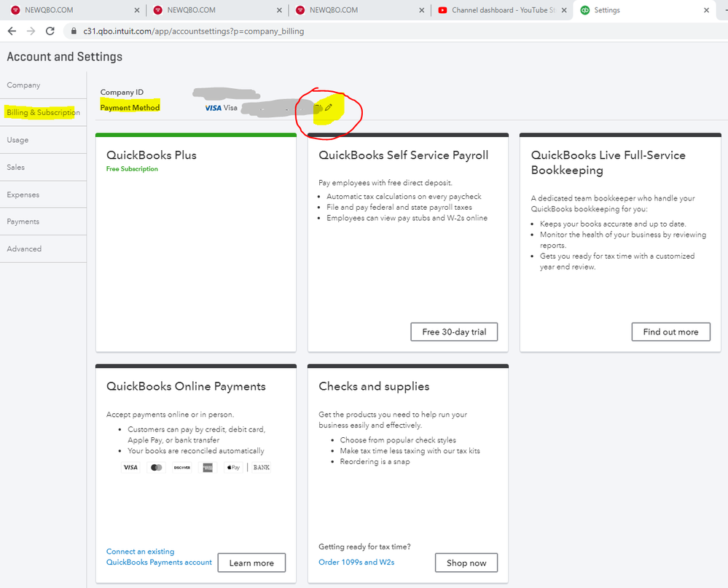The width and height of the screenshot is (728, 588).
Task: Click the Mastercard icon under Online Payments
Action: tap(157, 467)
